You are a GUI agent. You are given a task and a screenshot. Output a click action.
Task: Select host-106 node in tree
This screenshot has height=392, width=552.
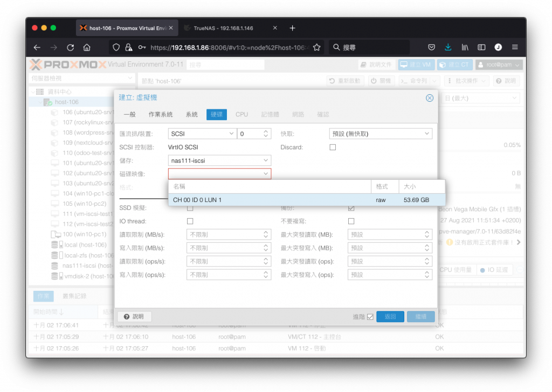point(66,102)
